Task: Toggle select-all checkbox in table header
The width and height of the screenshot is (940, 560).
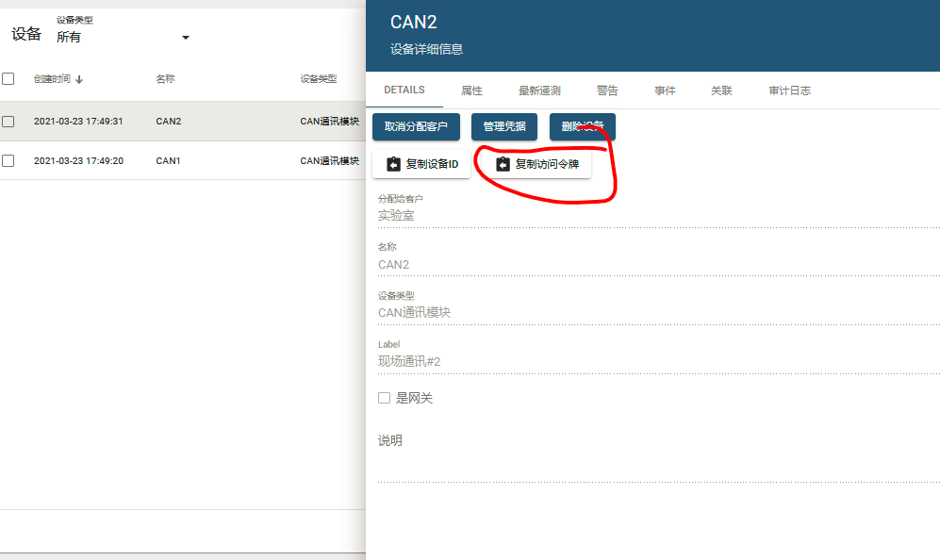Action: [8, 78]
